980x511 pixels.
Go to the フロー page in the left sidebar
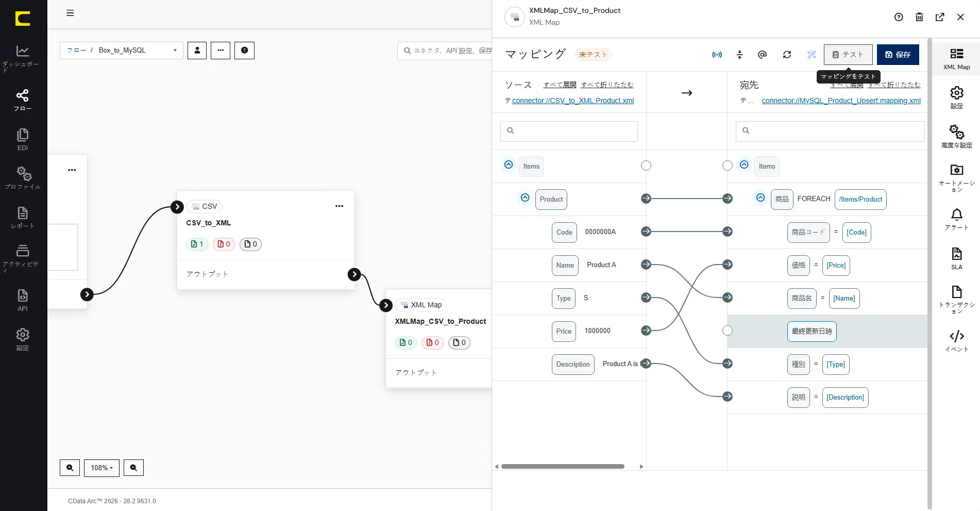(23, 101)
